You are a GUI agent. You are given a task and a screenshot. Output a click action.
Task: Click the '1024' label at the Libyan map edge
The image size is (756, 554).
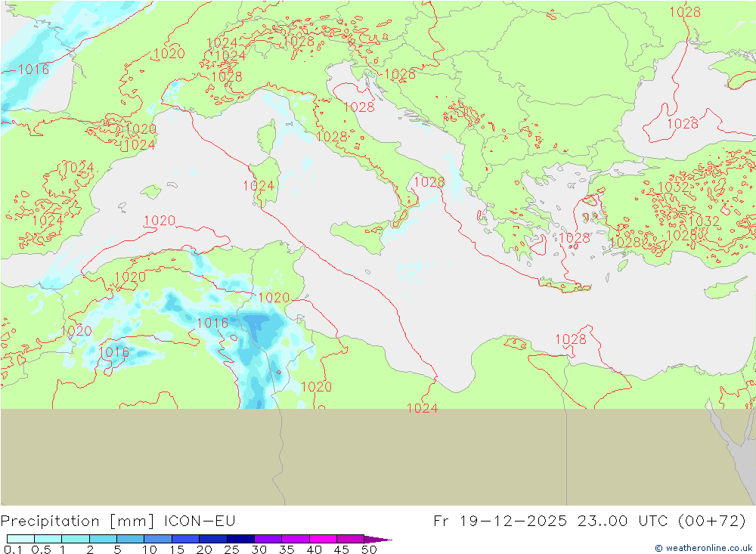pyautogui.click(x=423, y=408)
